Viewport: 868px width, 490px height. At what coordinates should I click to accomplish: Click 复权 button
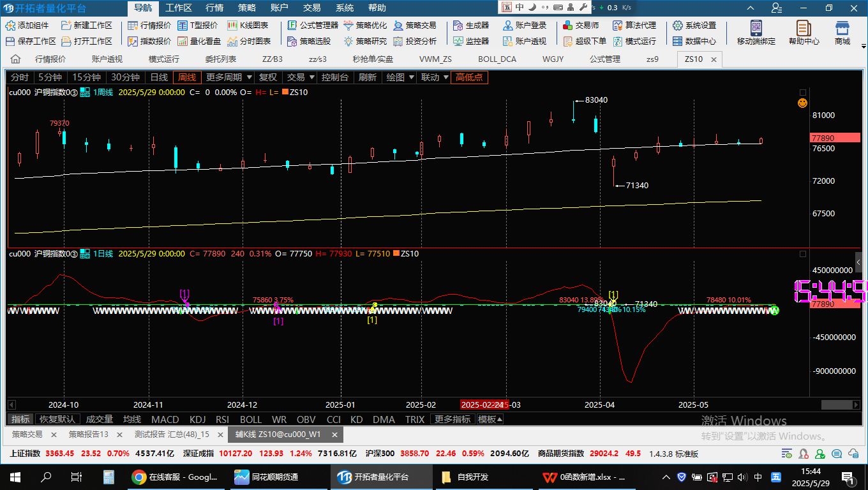click(x=267, y=77)
